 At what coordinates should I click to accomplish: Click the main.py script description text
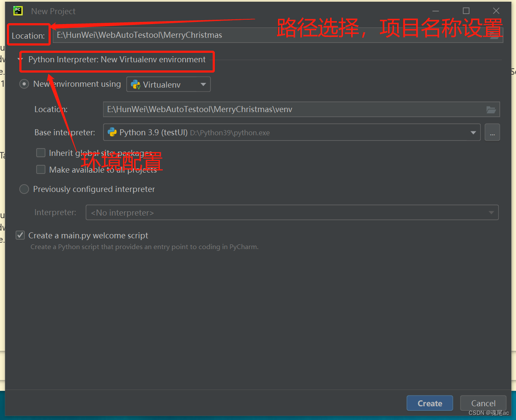[144, 247]
